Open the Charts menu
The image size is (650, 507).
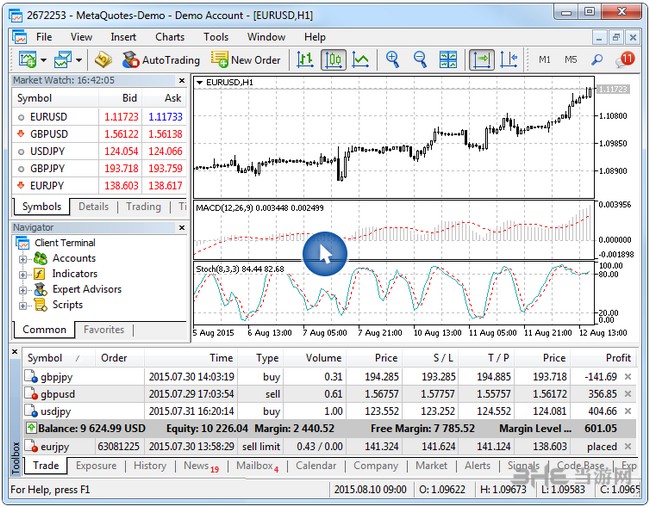click(x=170, y=37)
